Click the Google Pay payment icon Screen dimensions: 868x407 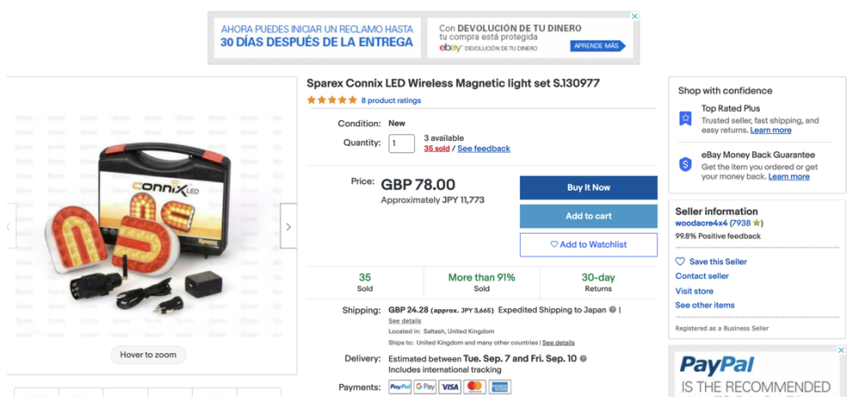(x=425, y=387)
